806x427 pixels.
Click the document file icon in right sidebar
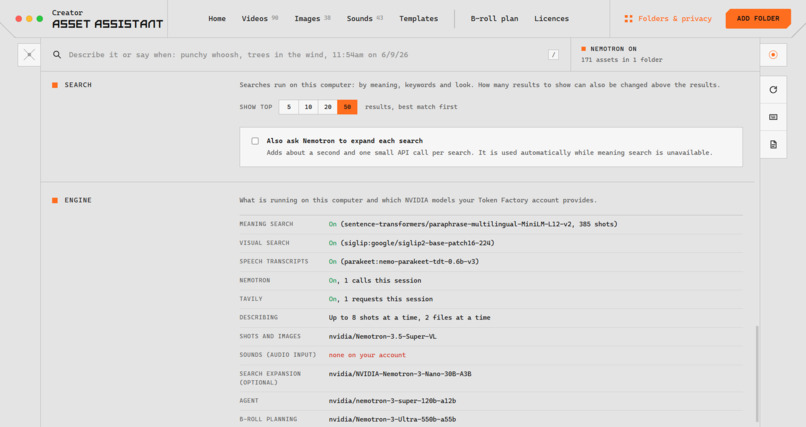[773, 145]
